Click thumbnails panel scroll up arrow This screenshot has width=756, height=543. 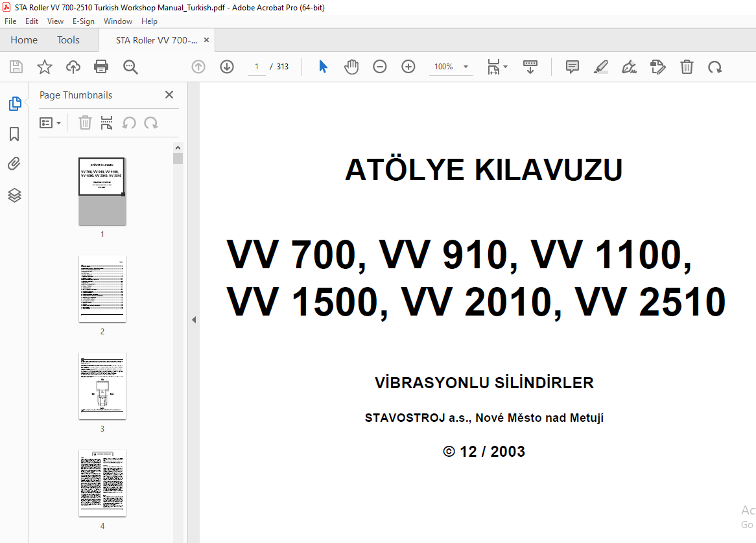click(178, 148)
